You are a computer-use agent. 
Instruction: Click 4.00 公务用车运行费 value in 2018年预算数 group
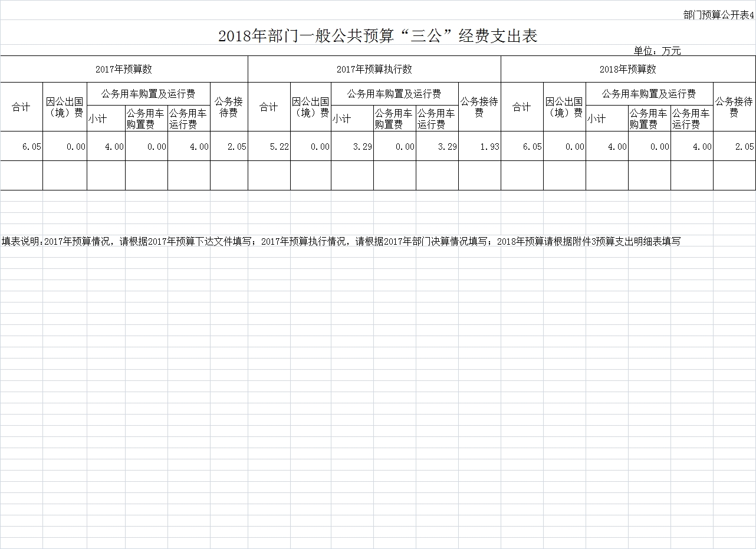692,146
